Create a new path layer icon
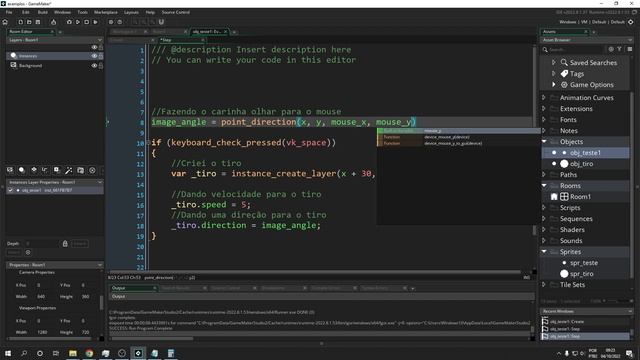This screenshot has width=640, height=360. click(45, 170)
